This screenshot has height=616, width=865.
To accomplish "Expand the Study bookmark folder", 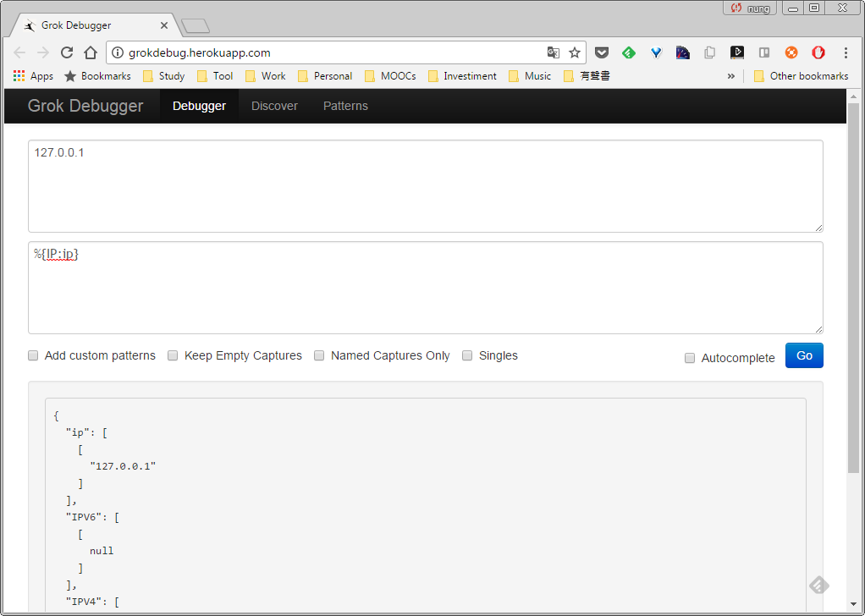I will coord(164,76).
